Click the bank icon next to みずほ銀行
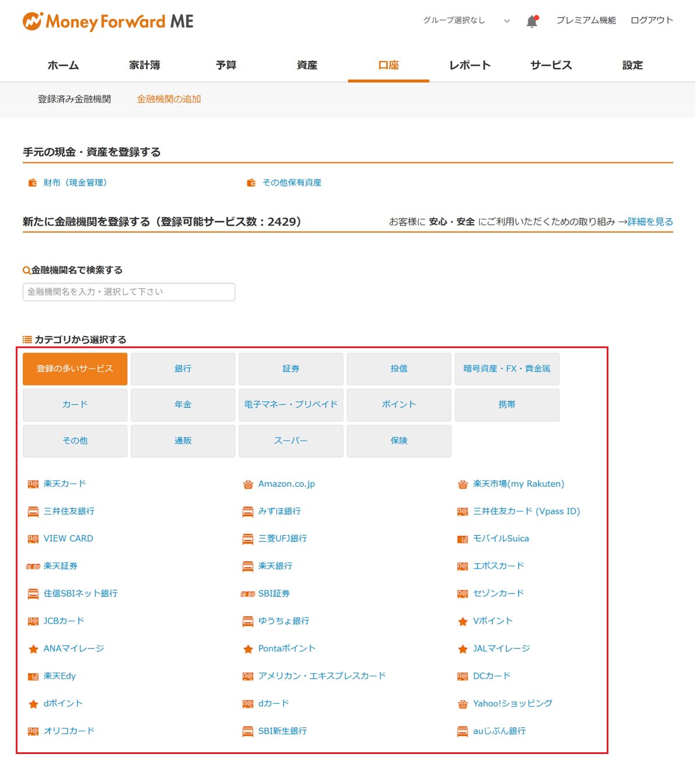 click(248, 511)
